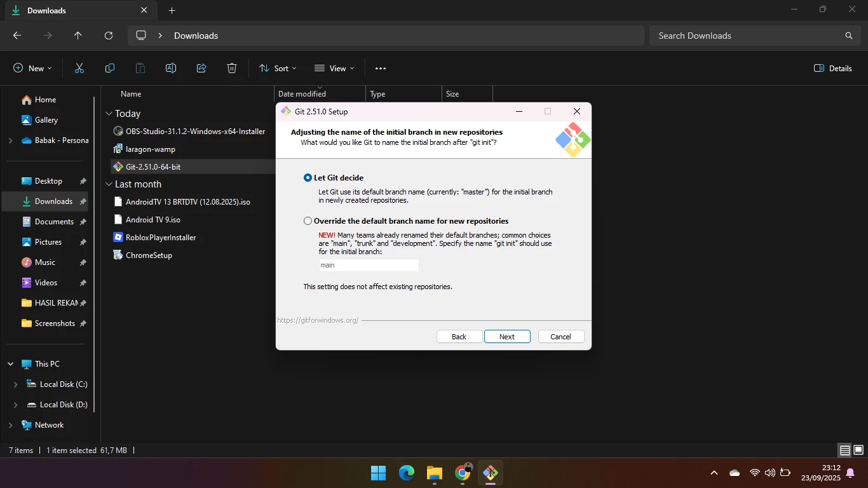Select the "Let Git decide" radio option
868x488 pixels.
308,178
